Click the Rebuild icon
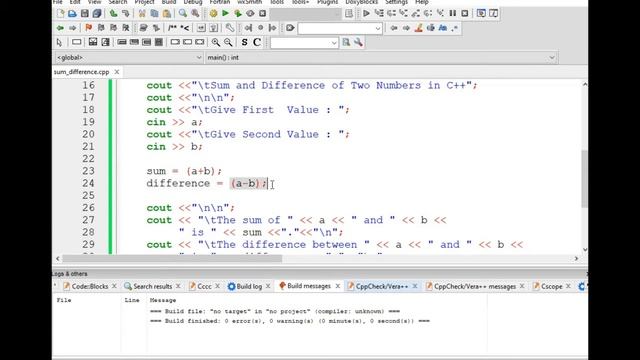This screenshot has height=360, width=640. click(250, 13)
